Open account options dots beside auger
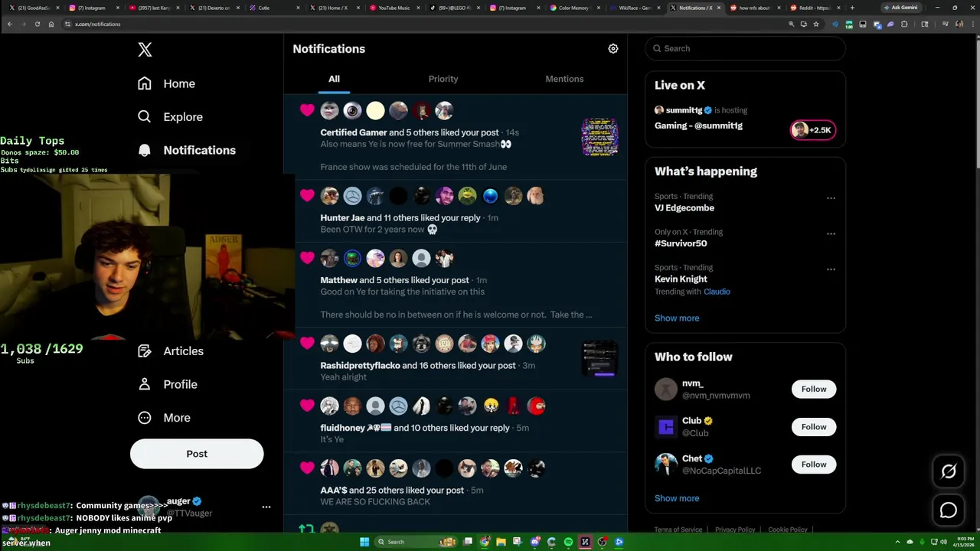This screenshot has width=980, height=551. (x=266, y=507)
